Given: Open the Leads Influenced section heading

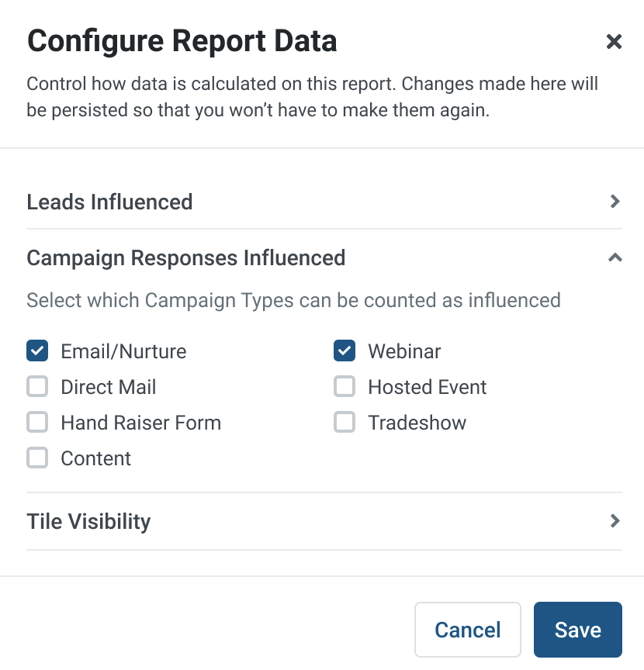Looking at the screenshot, I should coord(109,202).
